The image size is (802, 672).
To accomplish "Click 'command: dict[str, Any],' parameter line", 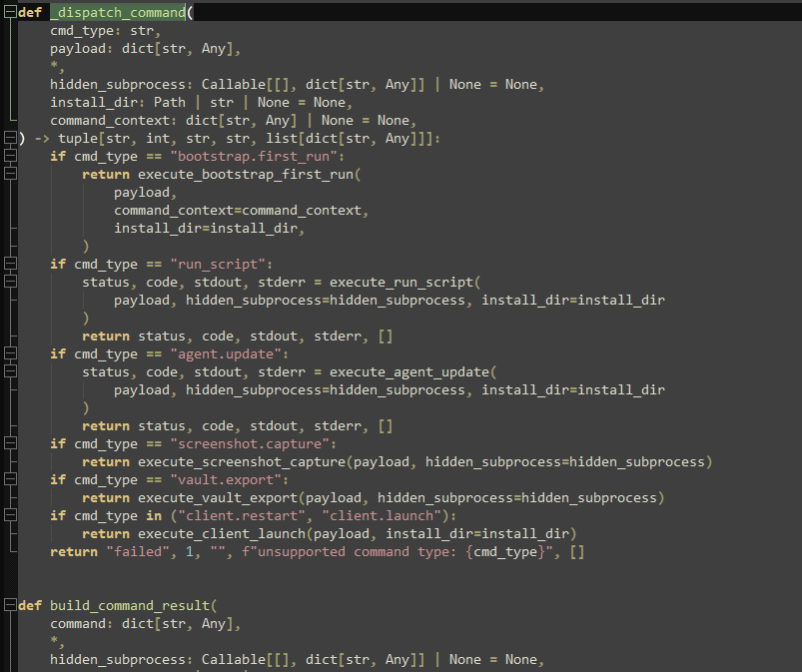I will [145, 623].
